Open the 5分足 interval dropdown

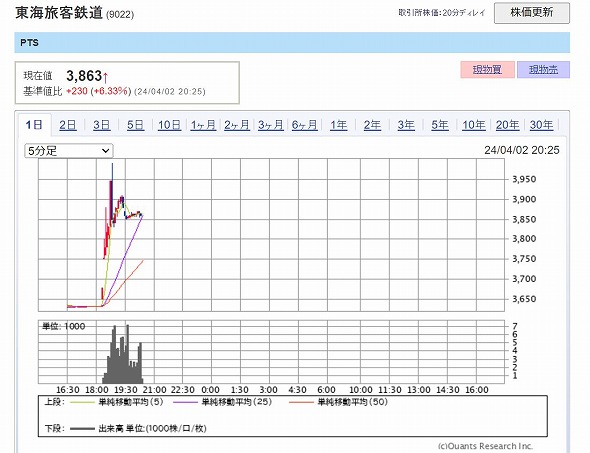point(69,151)
